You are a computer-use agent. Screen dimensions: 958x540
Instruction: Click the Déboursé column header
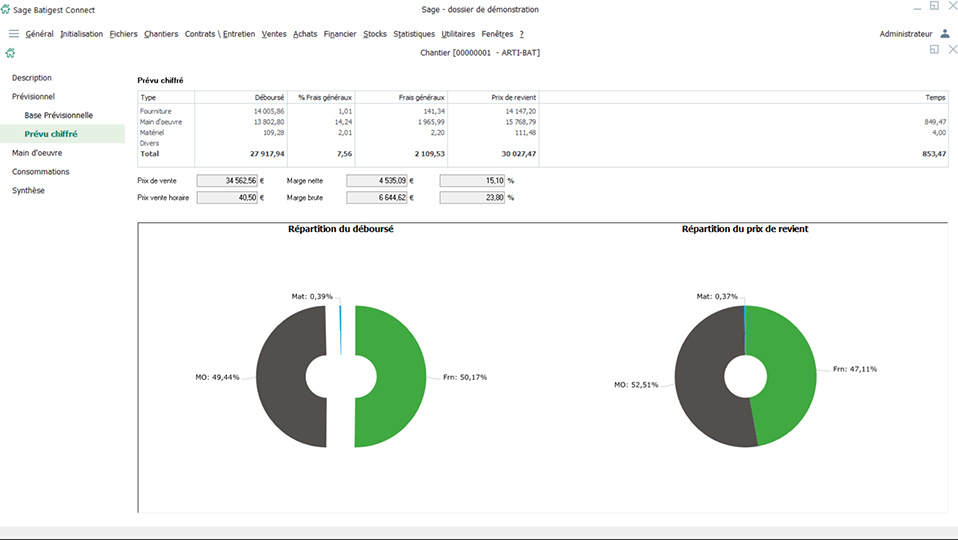point(240,97)
